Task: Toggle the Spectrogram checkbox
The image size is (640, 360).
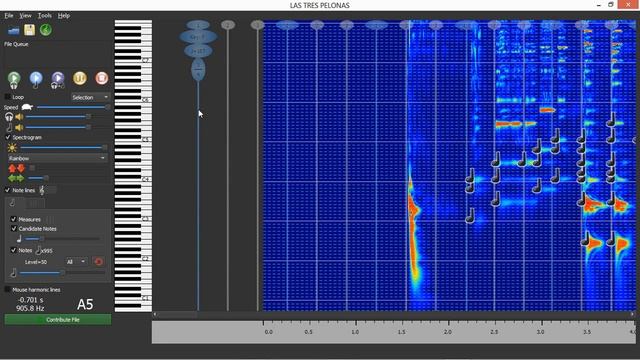Action: point(7,137)
